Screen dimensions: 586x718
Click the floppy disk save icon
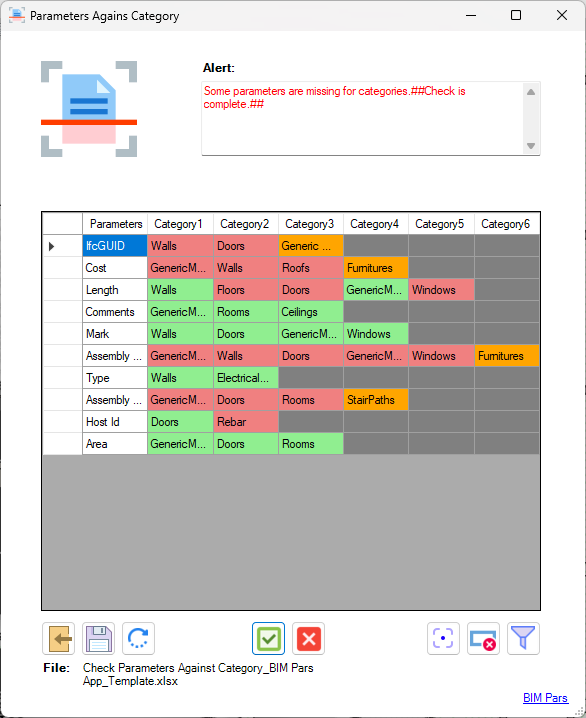pos(98,638)
